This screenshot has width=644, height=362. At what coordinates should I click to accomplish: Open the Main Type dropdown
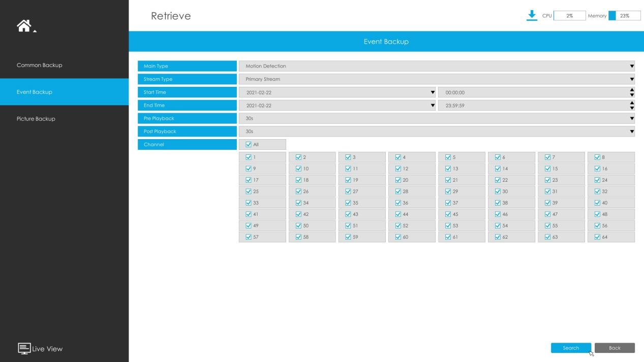pos(437,66)
